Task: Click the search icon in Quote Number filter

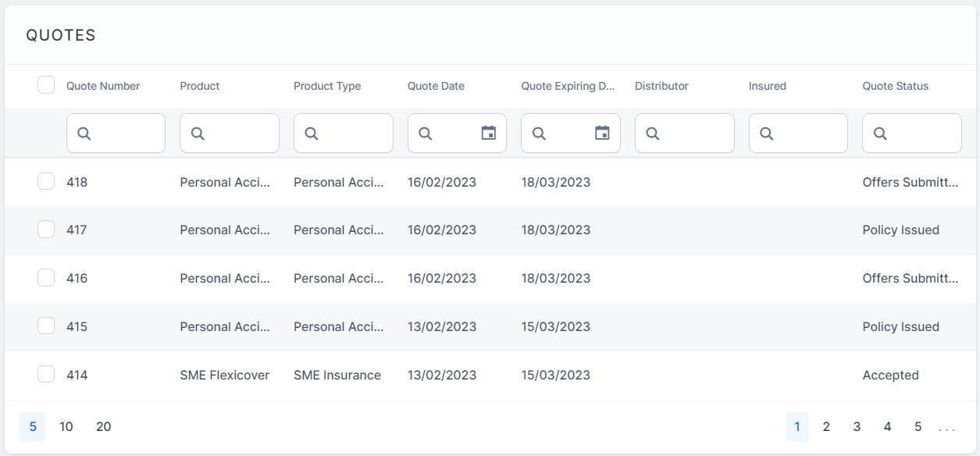Action: 84,134
